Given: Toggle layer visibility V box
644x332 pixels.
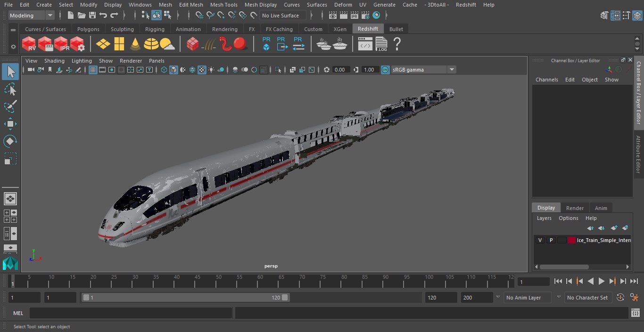Looking at the screenshot, I should point(540,240).
